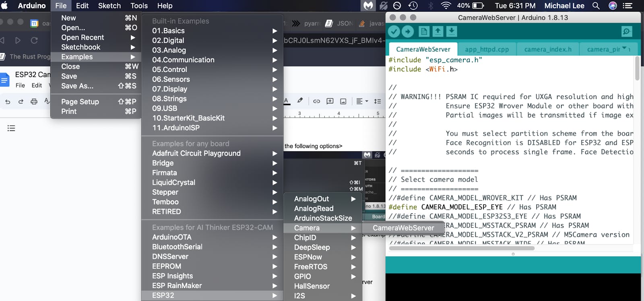The image size is (644, 301).
Task: Click the Apple menu icon
Action: [5, 6]
